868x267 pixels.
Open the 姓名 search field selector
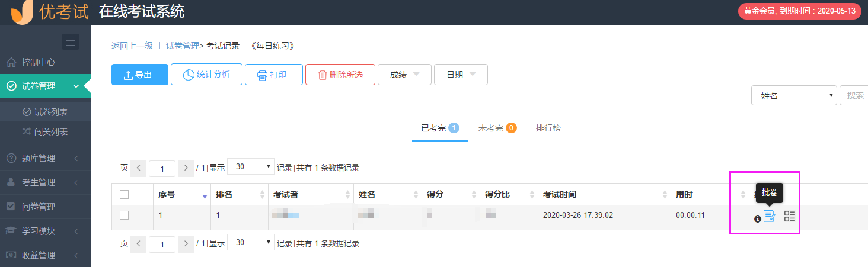794,95
